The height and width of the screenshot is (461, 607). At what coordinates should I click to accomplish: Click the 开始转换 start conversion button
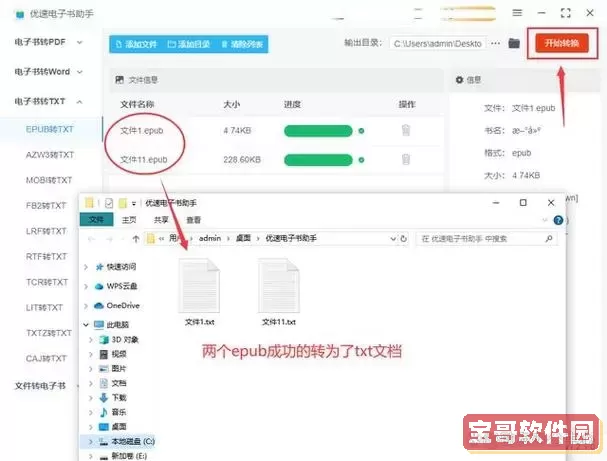[562, 43]
